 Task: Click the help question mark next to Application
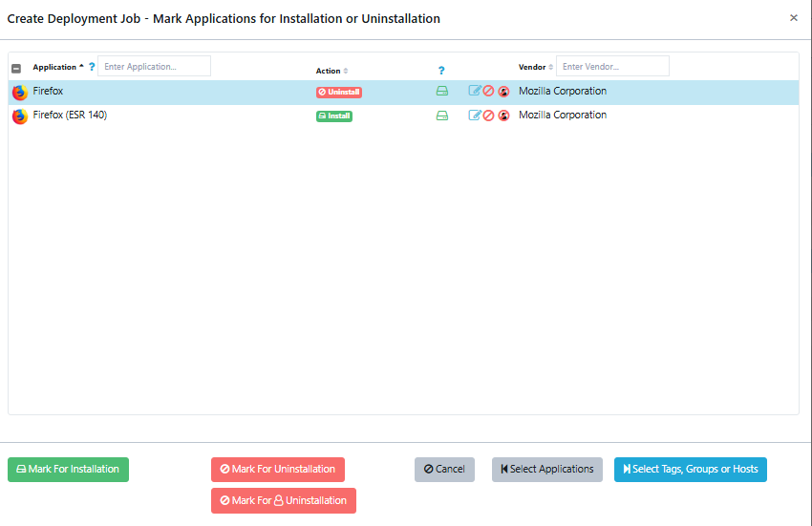92,67
